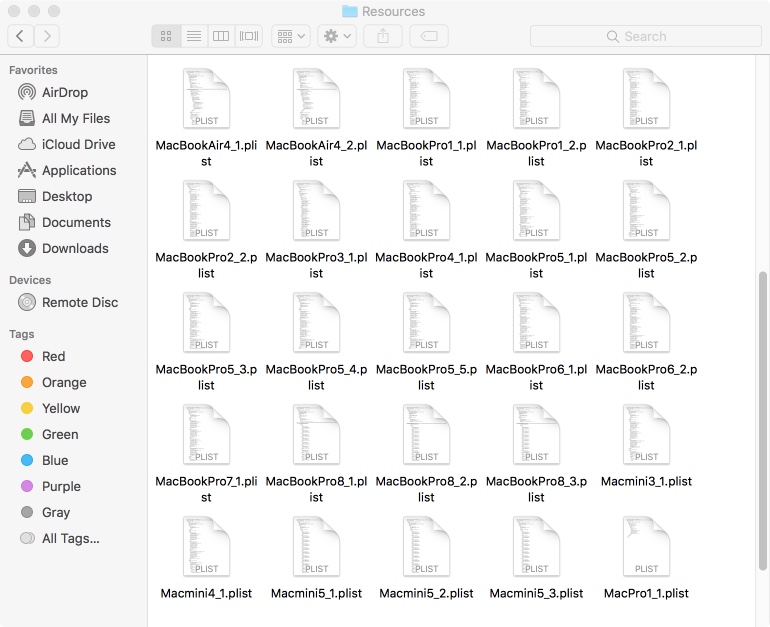This screenshot has width=770, height=627.
Task: Select the MacBookPro6_1.plist file icon
Action: tap(536, 323)
